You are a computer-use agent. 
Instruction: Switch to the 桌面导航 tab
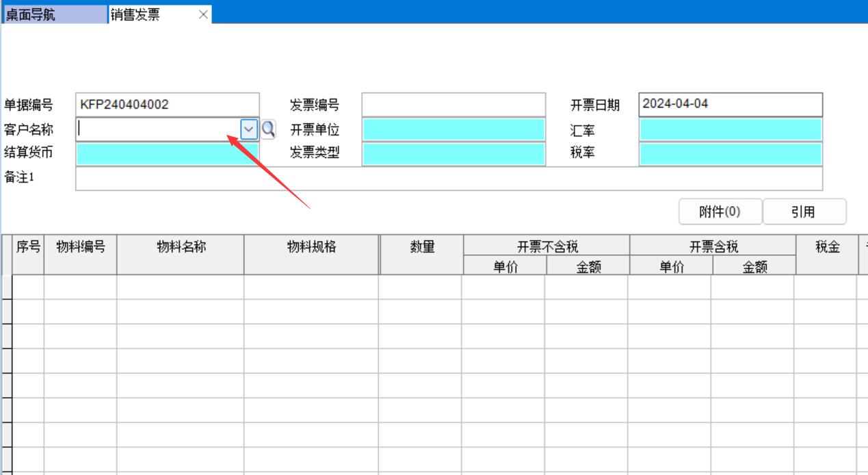pyautogui.click(x=53, y=15)
